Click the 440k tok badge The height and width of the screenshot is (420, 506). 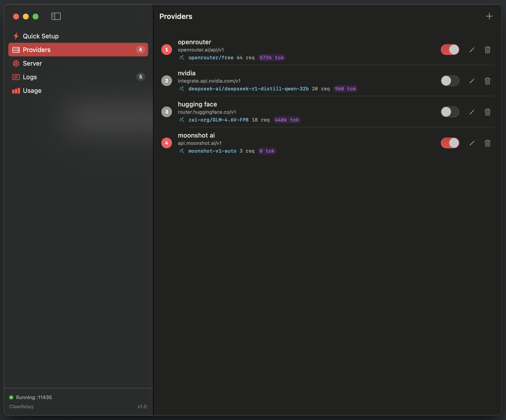point(287,120)
